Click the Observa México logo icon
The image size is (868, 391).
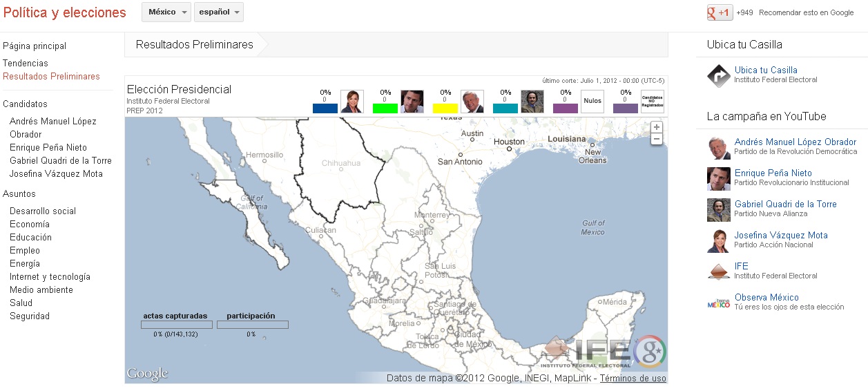tap(719, 303)
